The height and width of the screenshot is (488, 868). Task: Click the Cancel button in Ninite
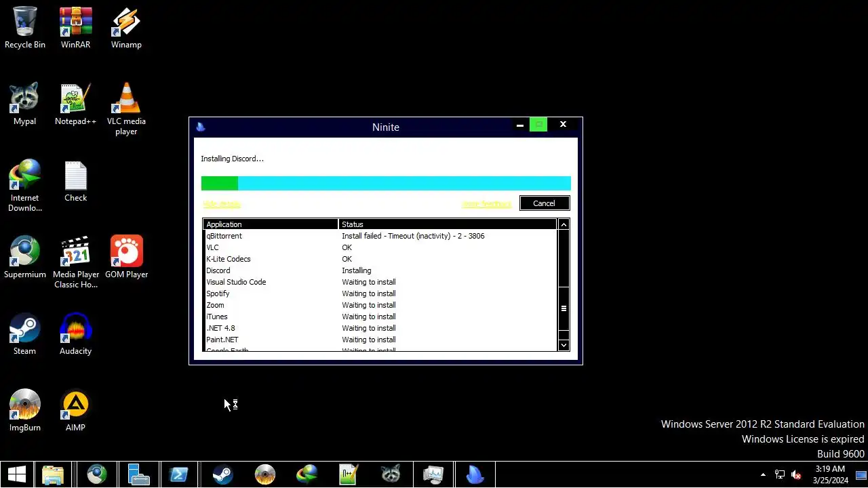pos(545,203)
